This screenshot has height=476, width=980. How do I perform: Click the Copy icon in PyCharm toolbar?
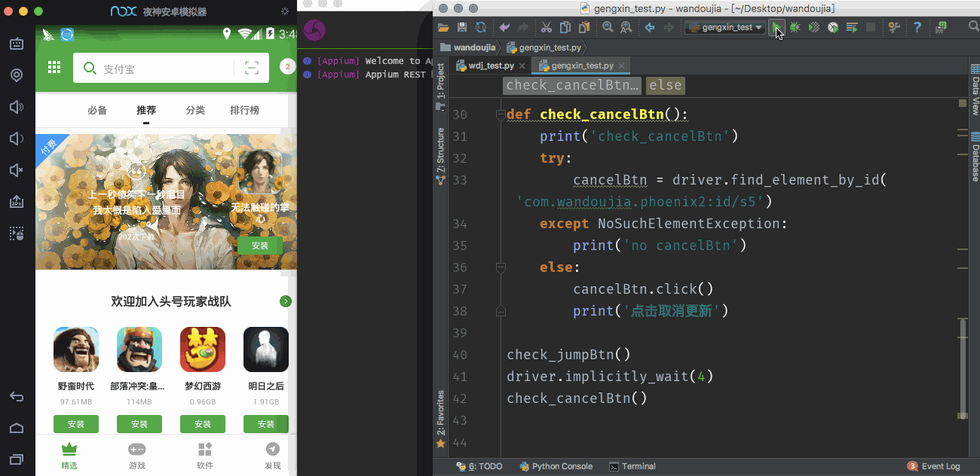565,27
